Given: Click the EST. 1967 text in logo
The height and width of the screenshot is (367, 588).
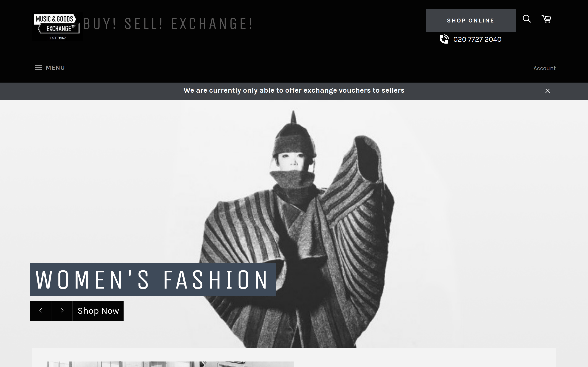Looking at the screenshot, I should click(58, 38).
